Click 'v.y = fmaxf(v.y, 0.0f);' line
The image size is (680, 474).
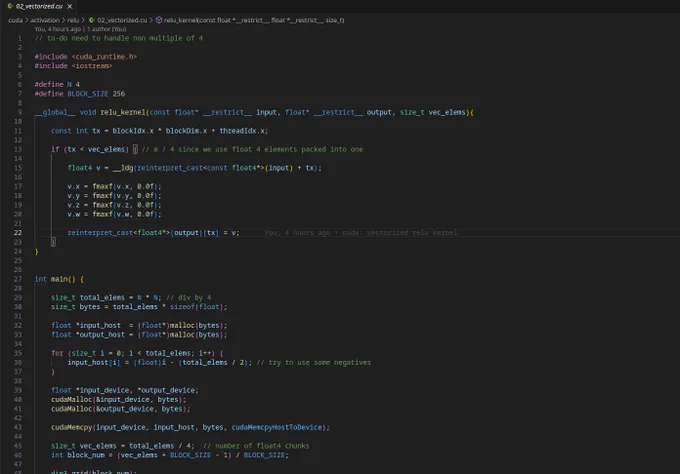pyautogui.click(x=114, y=196)
